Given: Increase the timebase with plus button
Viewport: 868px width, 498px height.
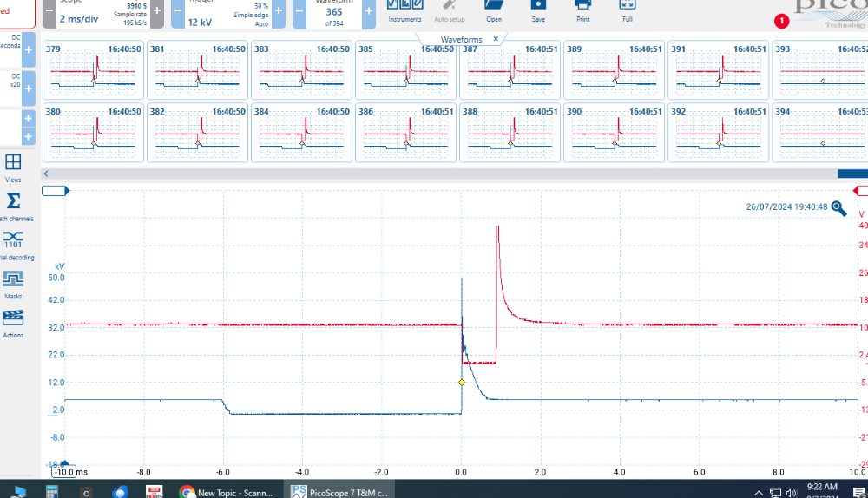Looking at the screenshot, I should click(x=156, y=10).
